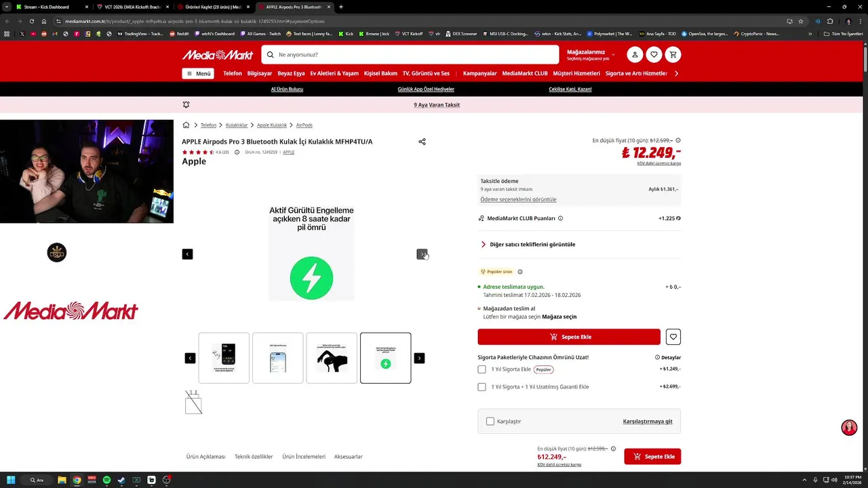This screenshot has width=868, height=488.
Task: Click the browser reload button
Action: tap(31, 21)
